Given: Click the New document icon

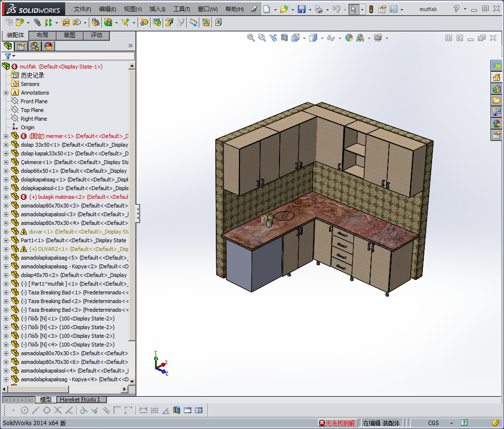Looking at the screenshot, I should point(266,9).
